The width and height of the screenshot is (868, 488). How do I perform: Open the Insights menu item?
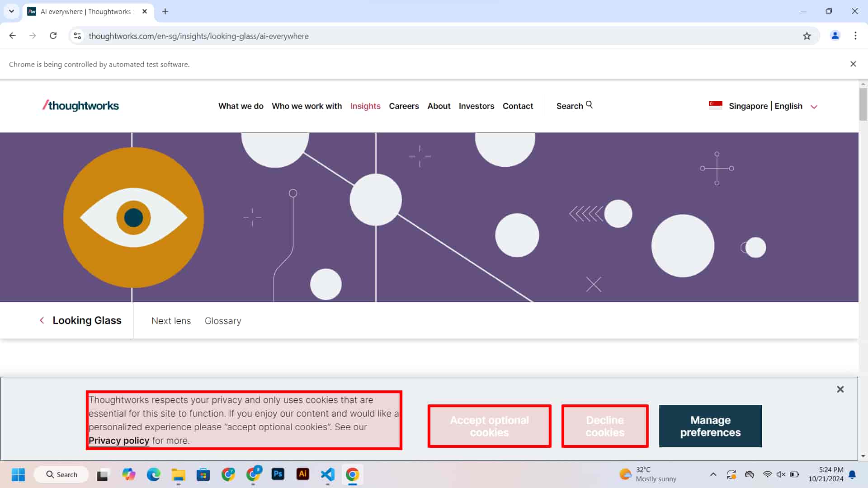(x=365, y=106)
